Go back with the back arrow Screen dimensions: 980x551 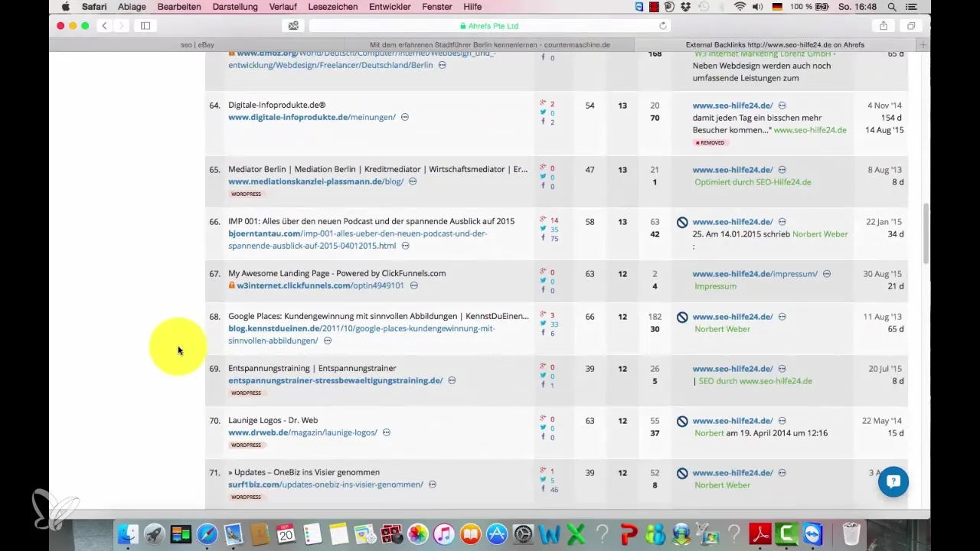[105, 25]
